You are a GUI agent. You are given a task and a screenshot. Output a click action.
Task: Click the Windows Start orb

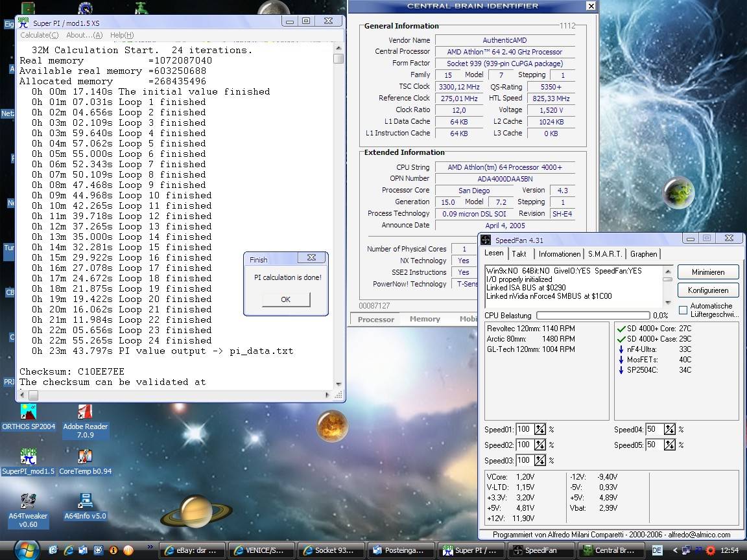[27, 550]
